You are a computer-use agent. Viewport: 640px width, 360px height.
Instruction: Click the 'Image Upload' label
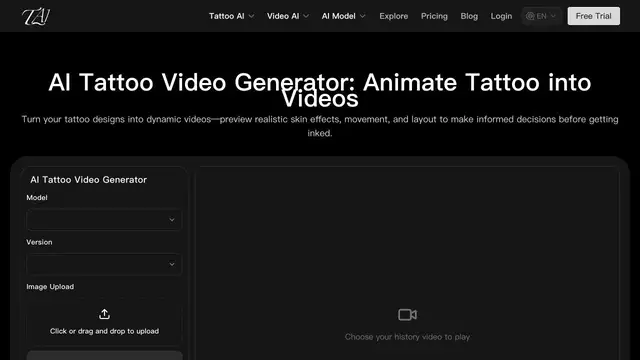(50, 287)
